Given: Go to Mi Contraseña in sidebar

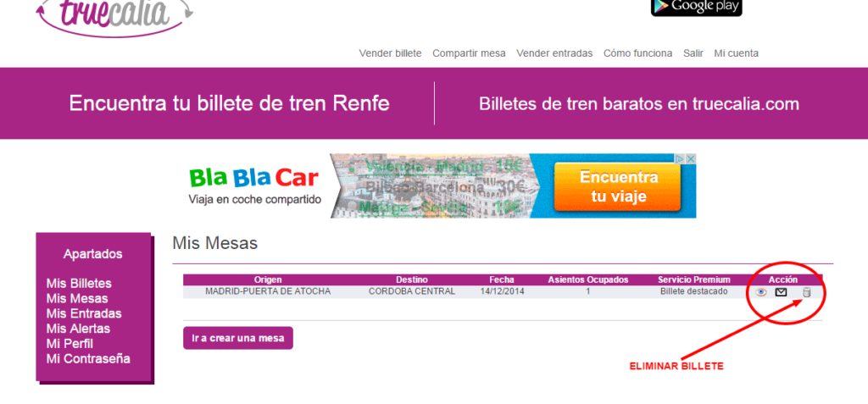Looking at the screenshot, I should click(88, 358).
